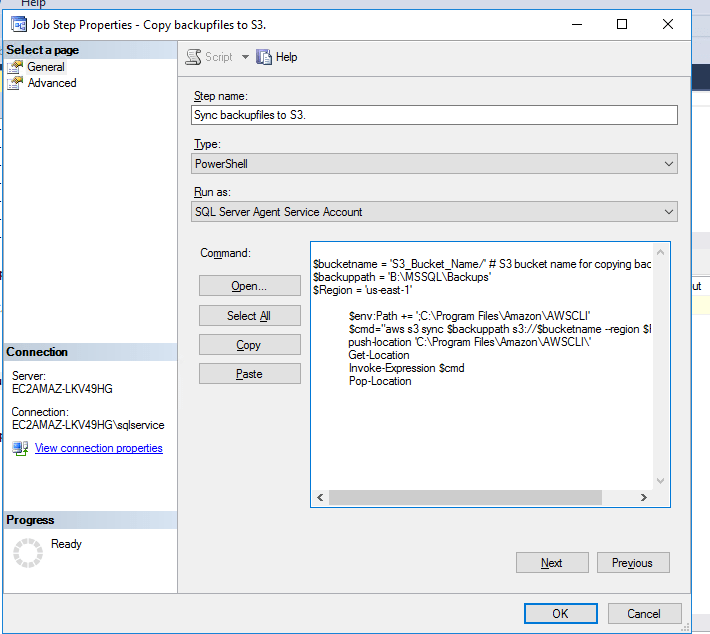Screen dimensions: 710x634
Task: Open the Script dropdown arrow
Action: pyautogui.click(x=245, y=58)
